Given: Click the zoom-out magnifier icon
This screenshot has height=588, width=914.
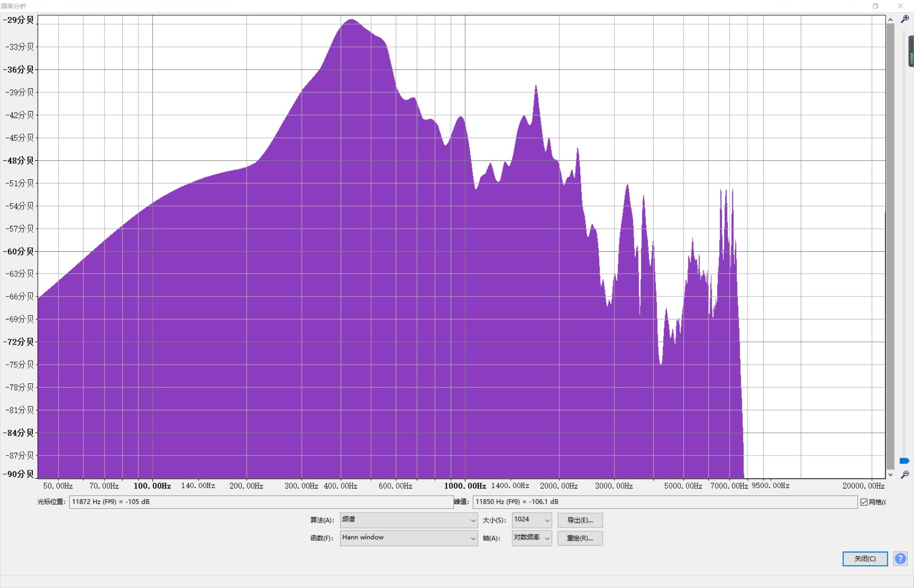Looking at the screenshot, I should tap(905, 475).
